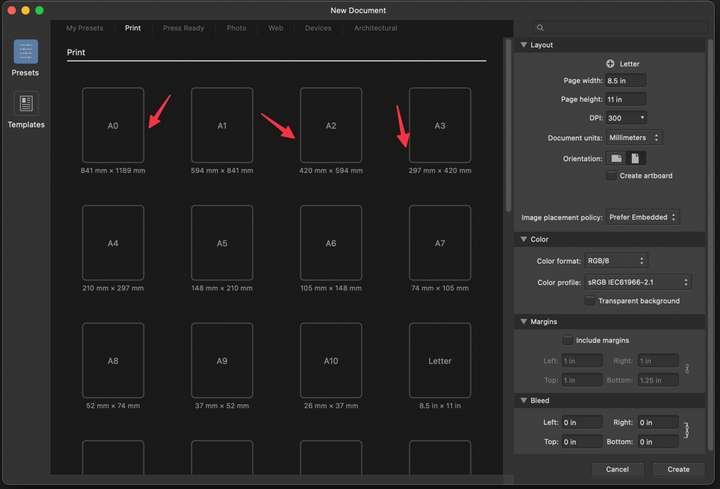Click the Bleed Top field
The width and height of the screenshot is (720, 489).
582,442
